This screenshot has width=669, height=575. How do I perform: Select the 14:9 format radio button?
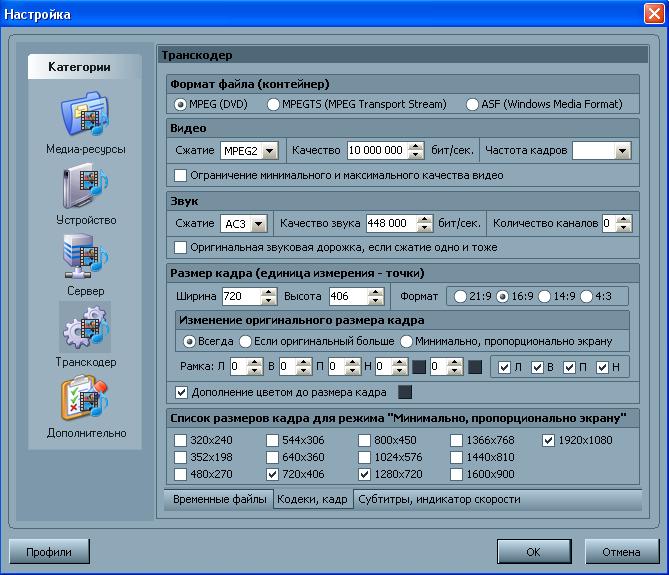click(x=544, y=296)
